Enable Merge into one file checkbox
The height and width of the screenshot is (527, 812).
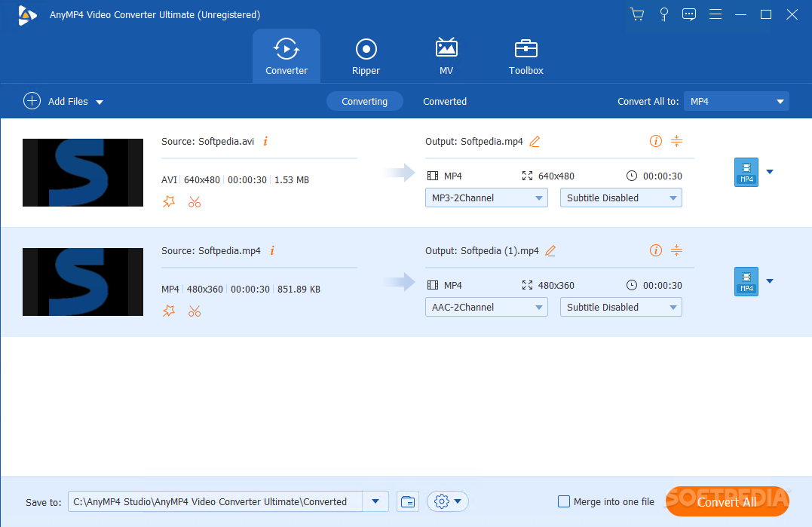(564, 501)
